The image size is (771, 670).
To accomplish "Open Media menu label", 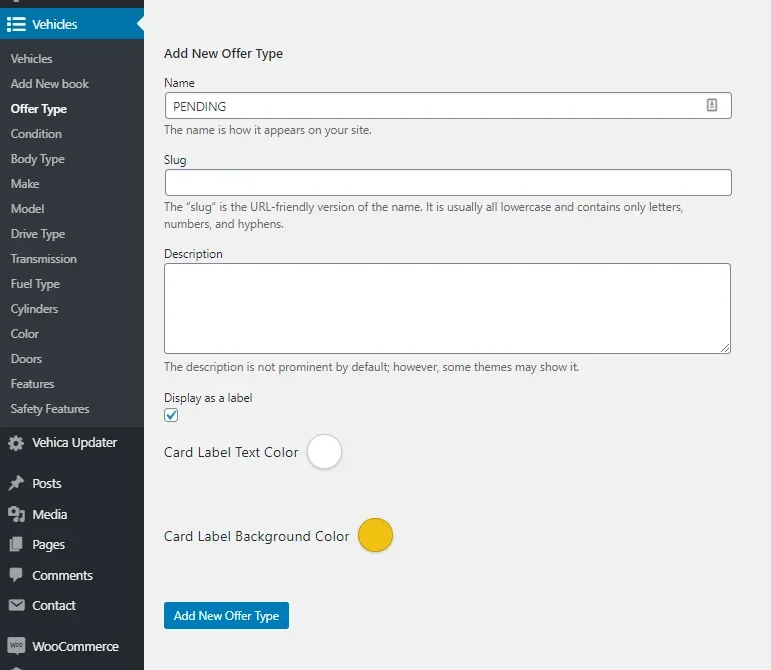I will tap(50, 515).
